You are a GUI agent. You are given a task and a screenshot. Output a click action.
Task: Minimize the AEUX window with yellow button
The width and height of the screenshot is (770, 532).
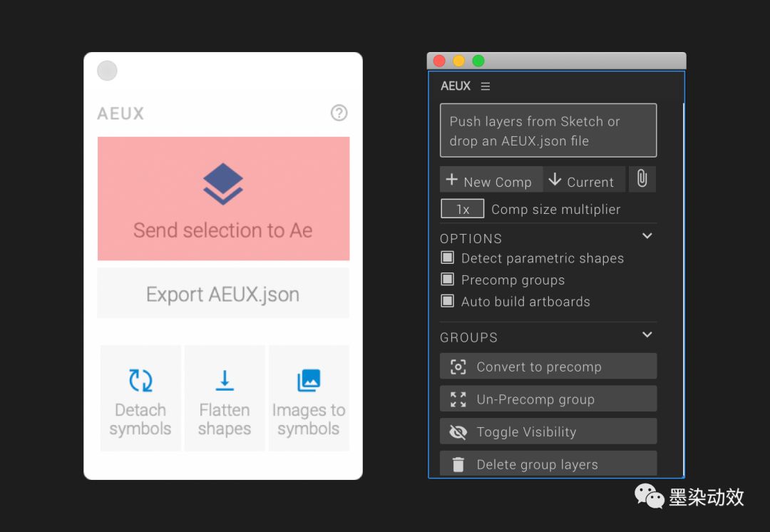(x=458, y=61)
